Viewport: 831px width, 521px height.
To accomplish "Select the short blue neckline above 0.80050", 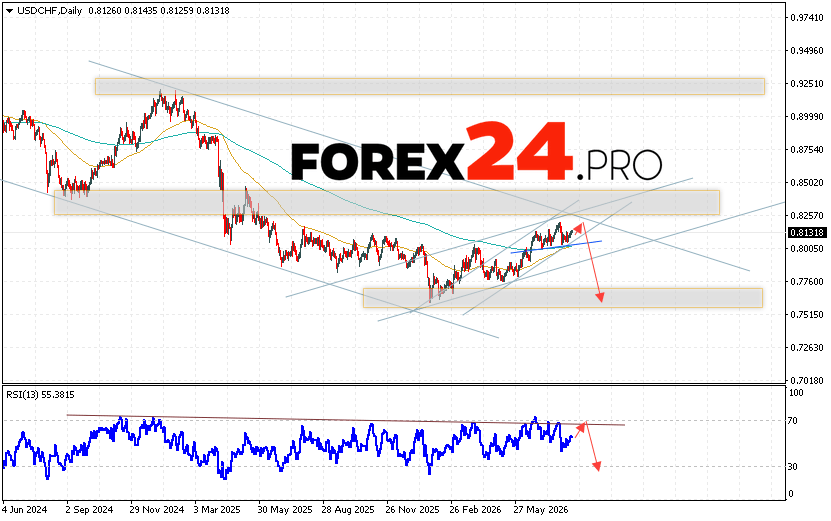I will point(556,247).
